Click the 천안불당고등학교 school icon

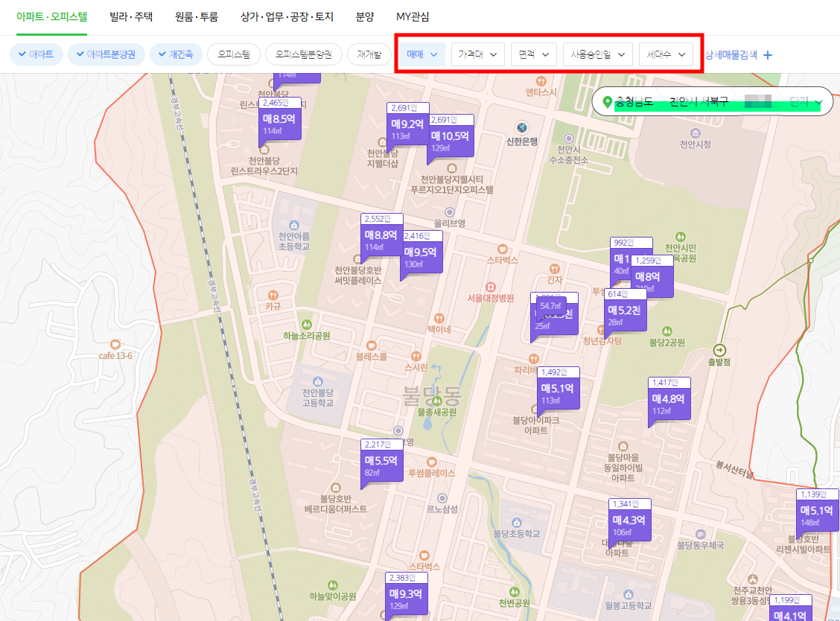[318, 381]
